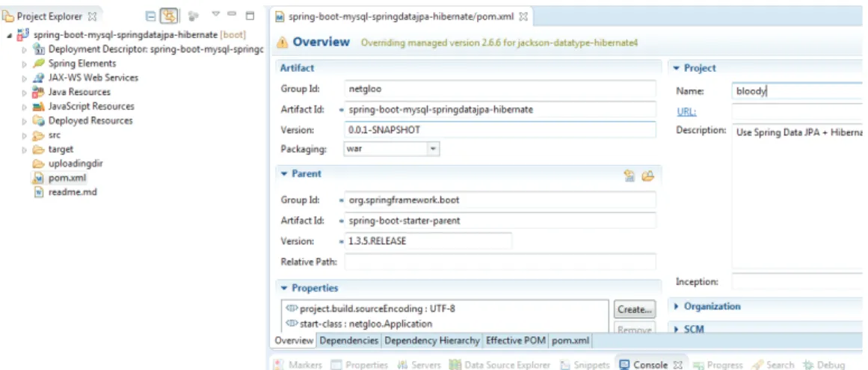Screen dimensions: 868x370
Task: Click the artifact Group Id field netgloo
Action: [x=500, y=88]
